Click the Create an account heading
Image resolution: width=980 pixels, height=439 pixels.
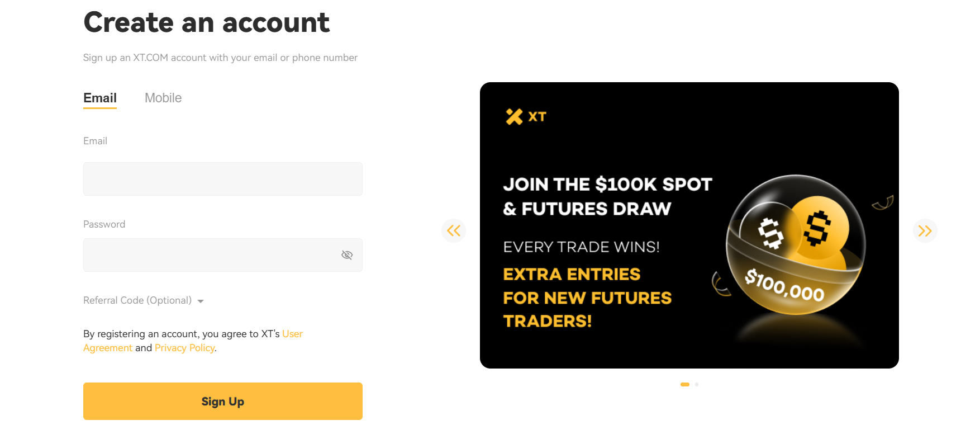[x=207, y=23]
